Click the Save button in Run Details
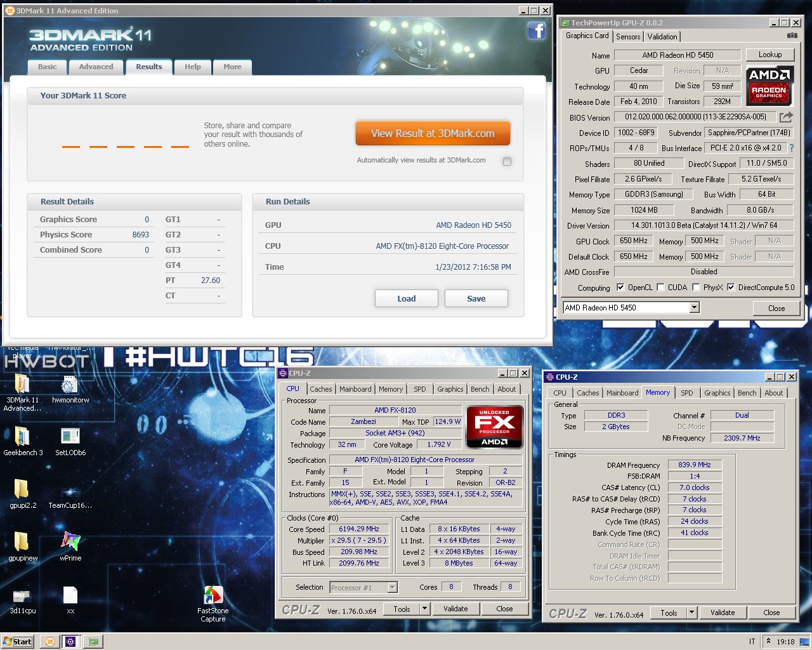812x650 pixels. coord(476,298)
